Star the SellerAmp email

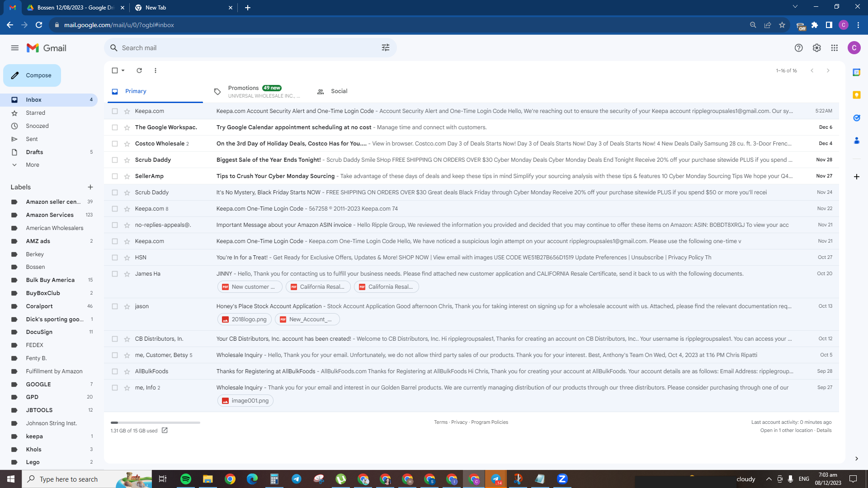(x=127, y=176)
